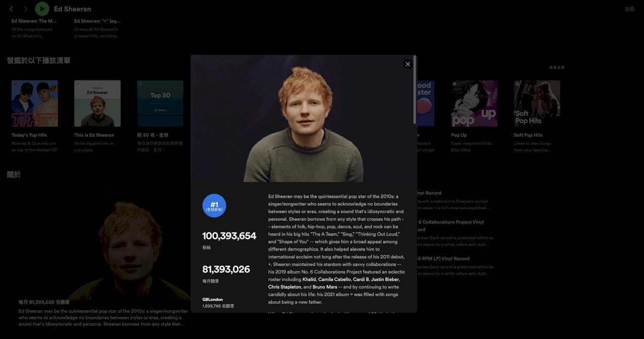The image size is (644, 339).
Task: Click the Pop Up playlist title
Action: tap(459, 135)
